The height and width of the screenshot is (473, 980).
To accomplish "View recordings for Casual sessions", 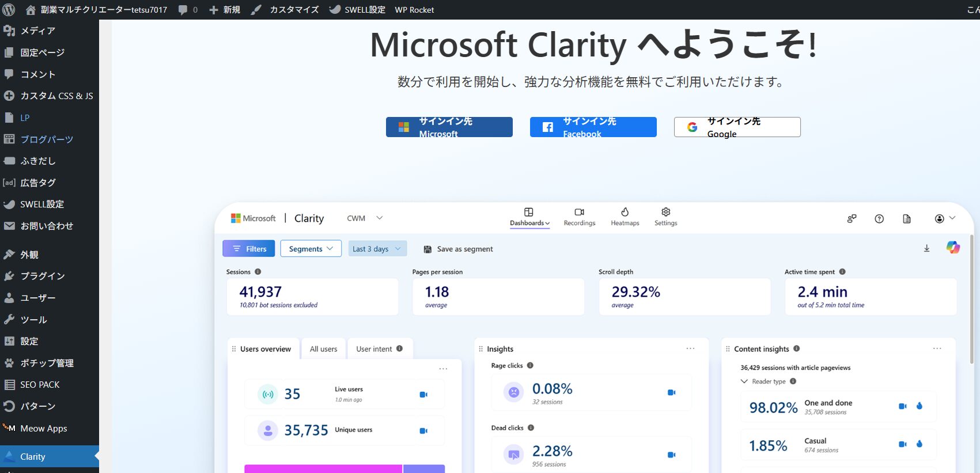I will click(x=903, y=444).
